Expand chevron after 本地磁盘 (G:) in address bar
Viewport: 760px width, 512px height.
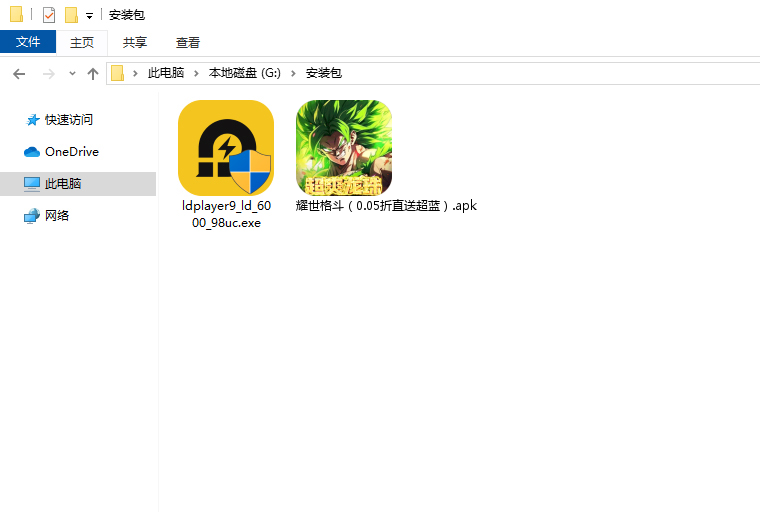[294, 74]
